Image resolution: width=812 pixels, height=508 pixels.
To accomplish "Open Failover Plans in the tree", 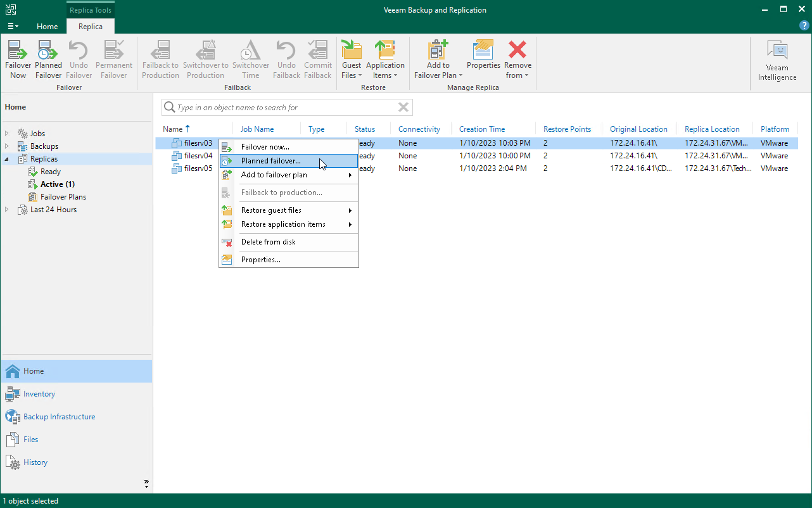I will (63, 197).
